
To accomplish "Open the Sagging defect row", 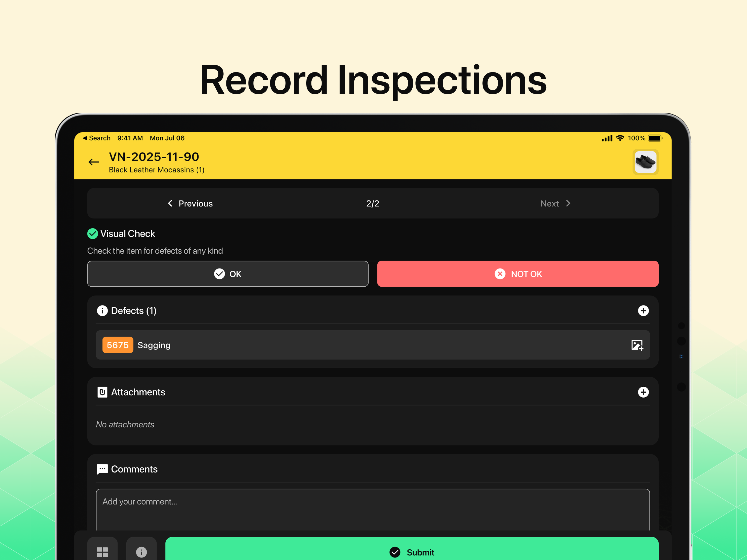I will [x=372, y=345].
